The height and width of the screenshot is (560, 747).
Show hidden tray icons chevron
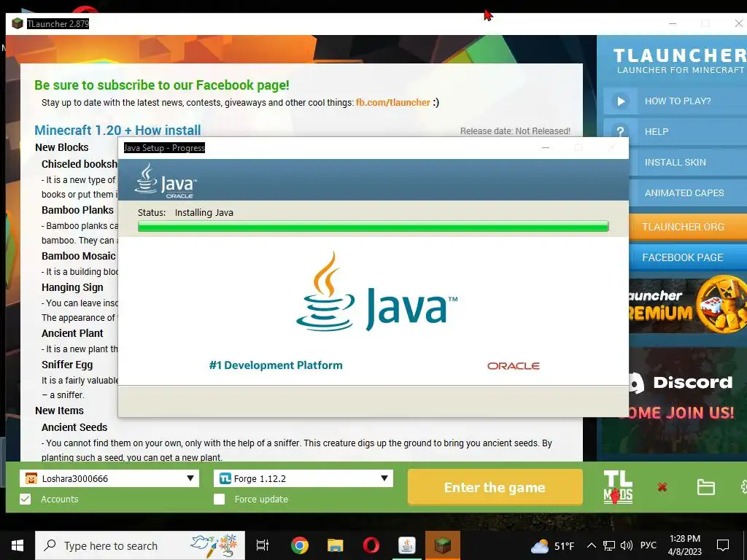coord(591,545)
